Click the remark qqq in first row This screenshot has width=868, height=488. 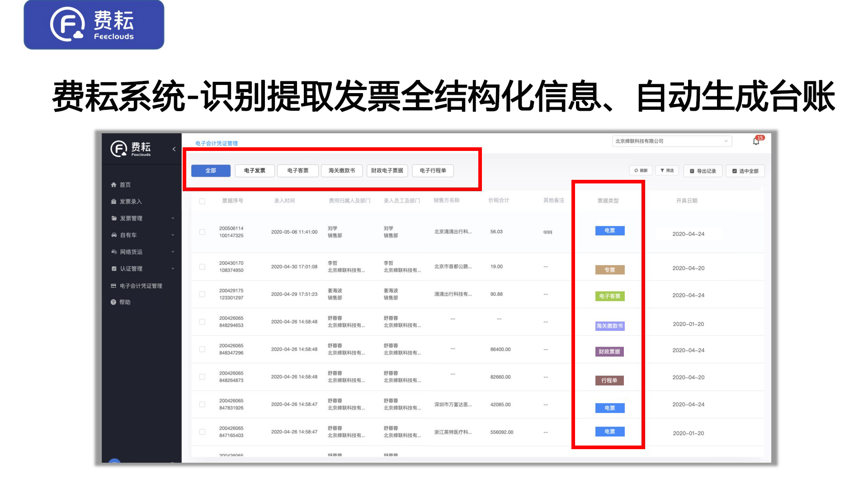(x=547, y=232)
